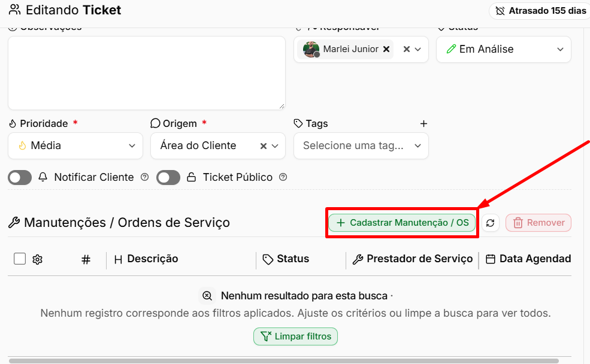This screenshot has height=364, width=590.
Task: Sort by Data Agendada column header
Action: click(x=528, y=259)
